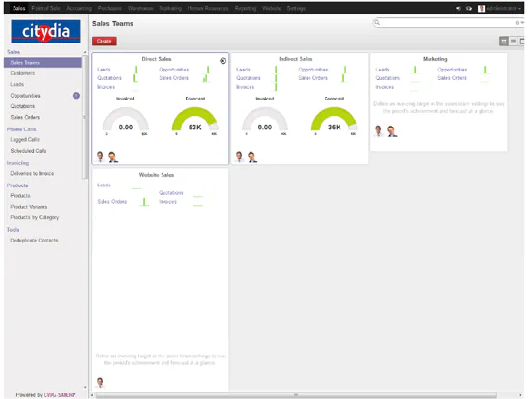The height and width of the screenshot is (399, 532).
Task: Click Opportunities link in Direct Sales card
Action: (174, 70)
